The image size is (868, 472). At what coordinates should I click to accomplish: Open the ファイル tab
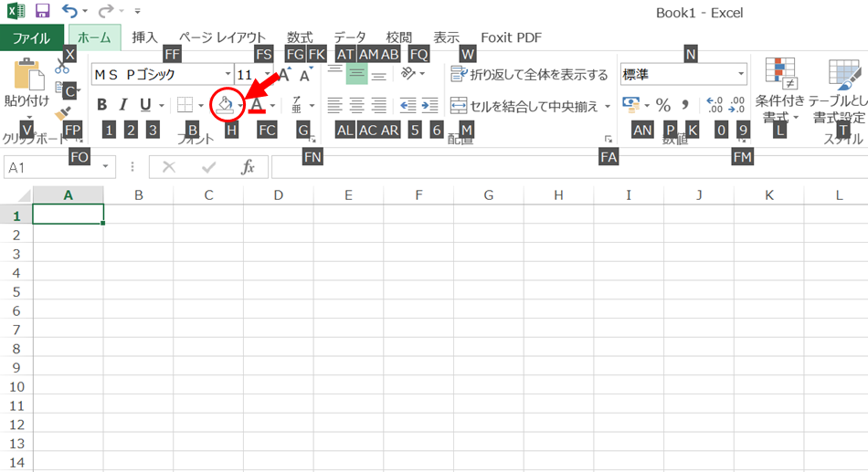coord(31,37)
